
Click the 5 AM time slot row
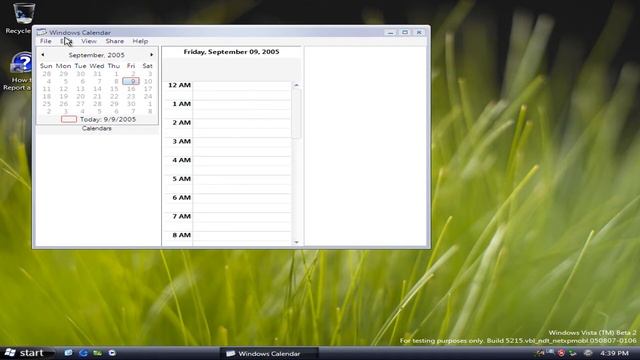click(x=242, y=184)
